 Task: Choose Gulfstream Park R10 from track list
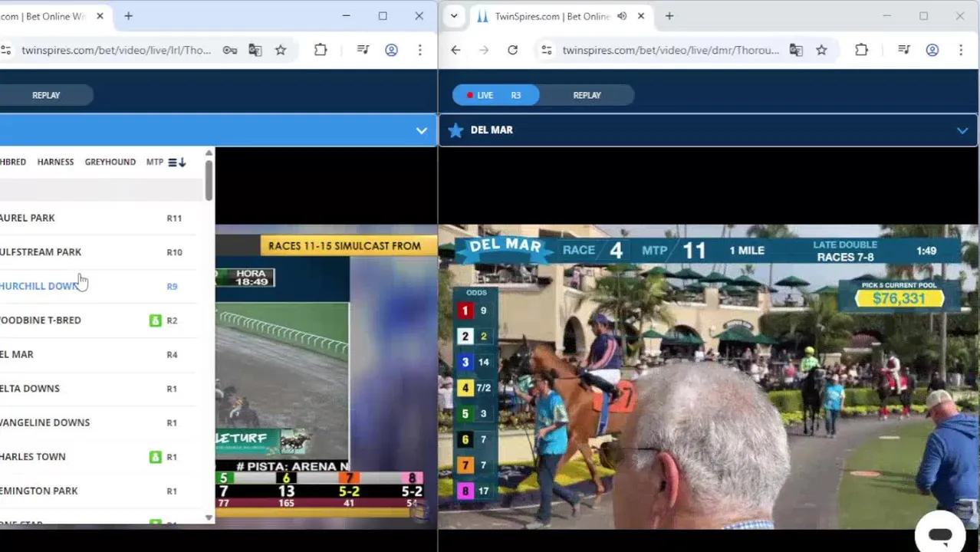(98, 251)
